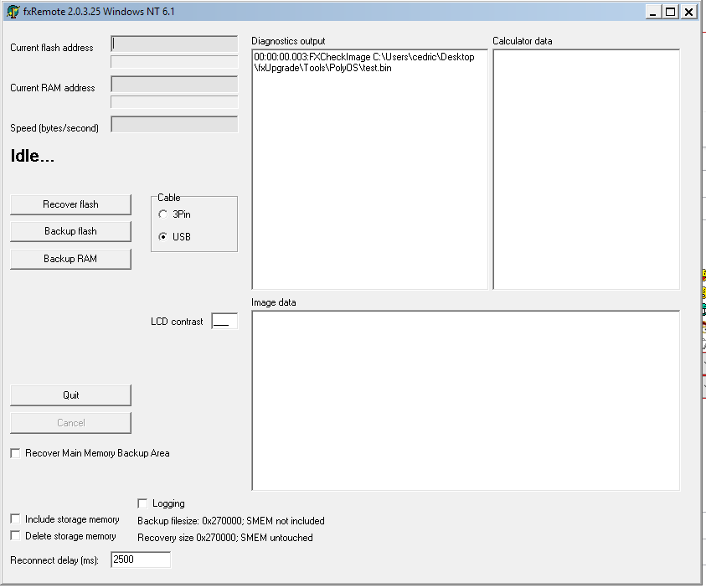Click the RAM address progress bar
The height and width of the screenshot is (588, 706).
[174, 102]
